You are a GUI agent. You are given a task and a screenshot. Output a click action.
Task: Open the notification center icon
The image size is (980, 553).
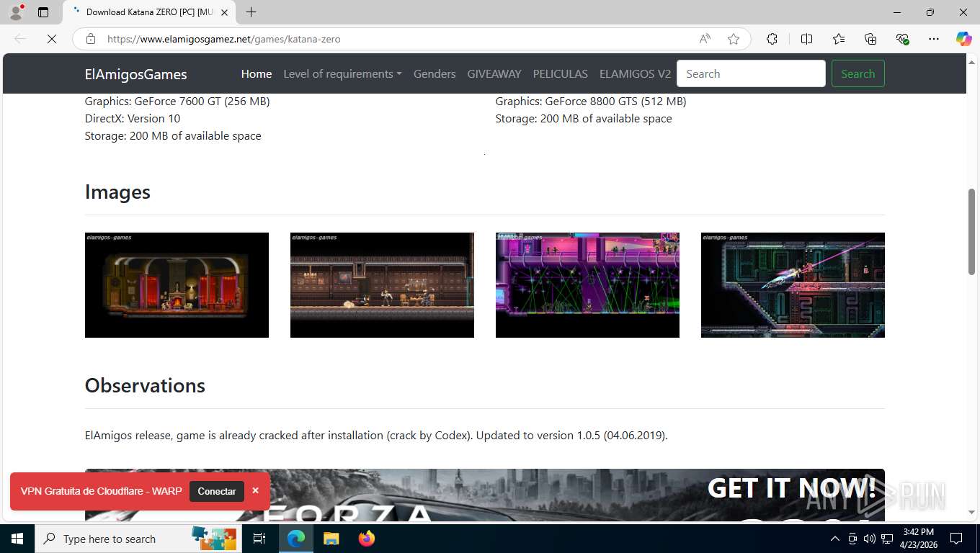pyautogui.click(x=956, y=539)
